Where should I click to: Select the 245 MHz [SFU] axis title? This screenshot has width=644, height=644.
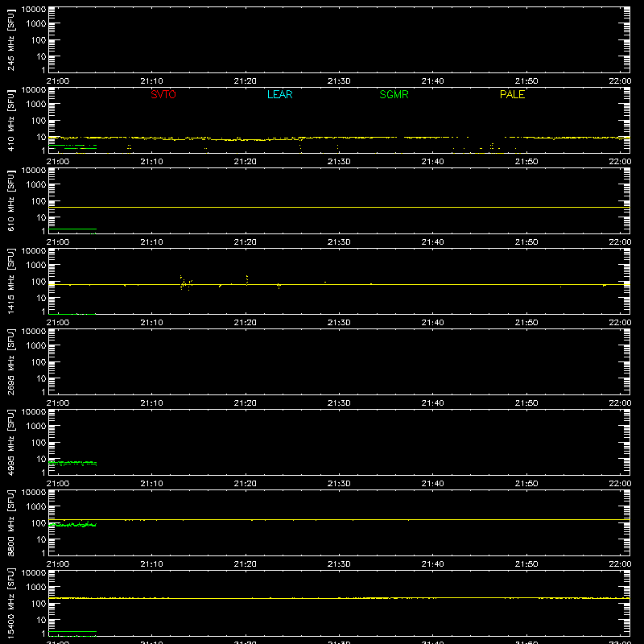[x=11, y=39]
